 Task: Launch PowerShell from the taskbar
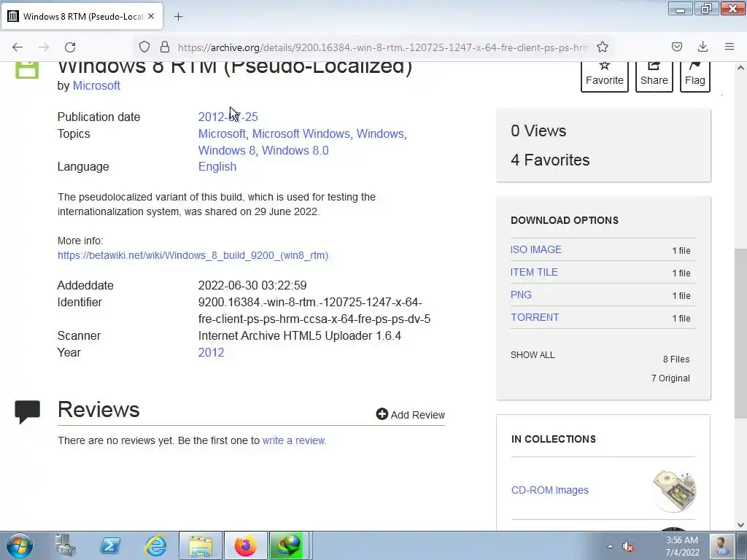110,545
